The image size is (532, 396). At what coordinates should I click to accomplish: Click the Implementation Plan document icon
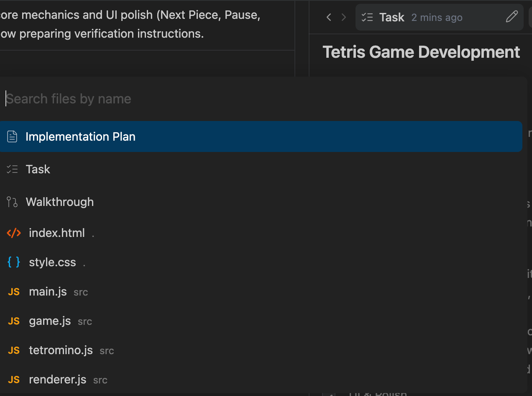[x=12, y=136]
